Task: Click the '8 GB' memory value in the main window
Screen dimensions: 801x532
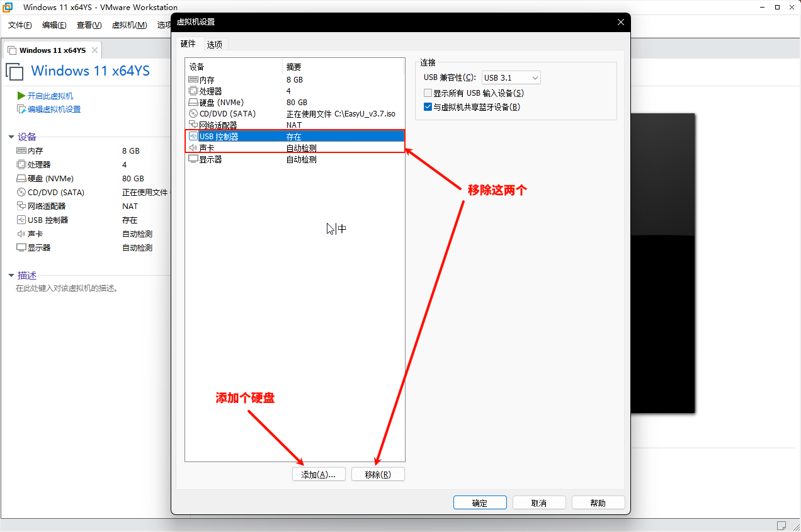Action: (131, 151)
